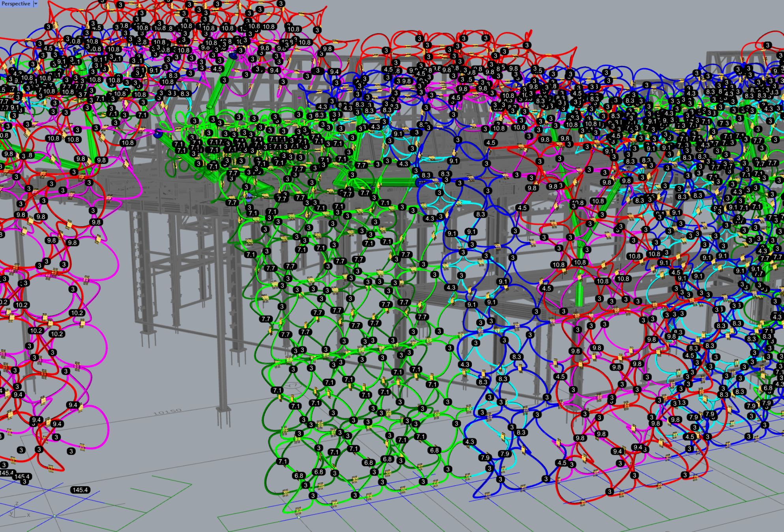Open the Perspective viewport dropdown arrow
Viewport: 784px width, 532px height.
(36, 4)
